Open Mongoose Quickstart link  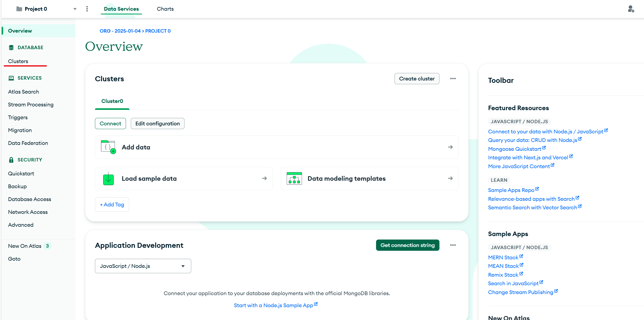click(515, 149)
